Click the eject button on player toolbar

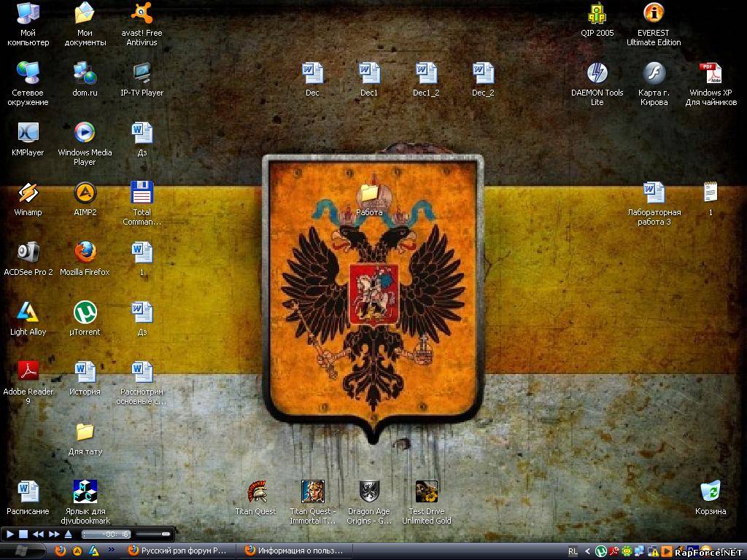pos(68,534)
